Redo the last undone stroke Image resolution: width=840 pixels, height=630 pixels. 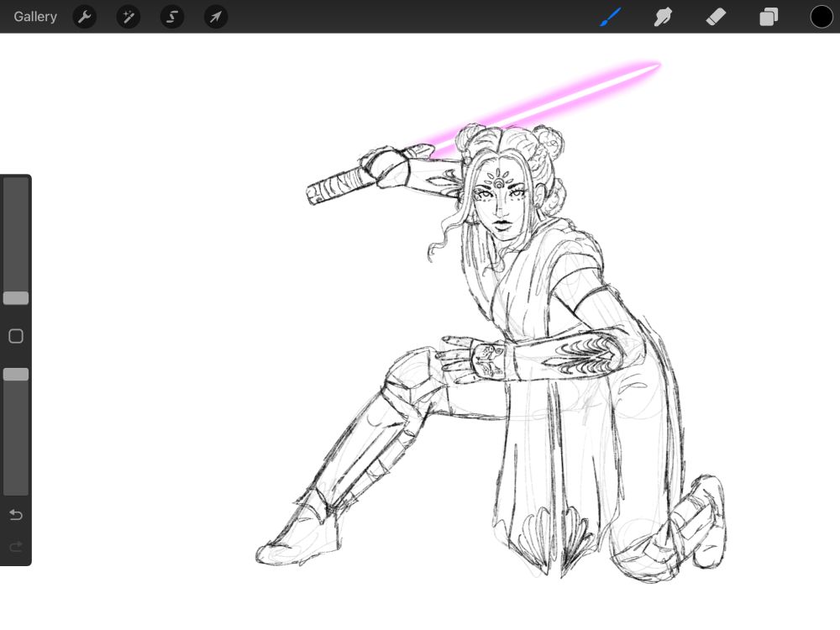(x=16, y=547)
